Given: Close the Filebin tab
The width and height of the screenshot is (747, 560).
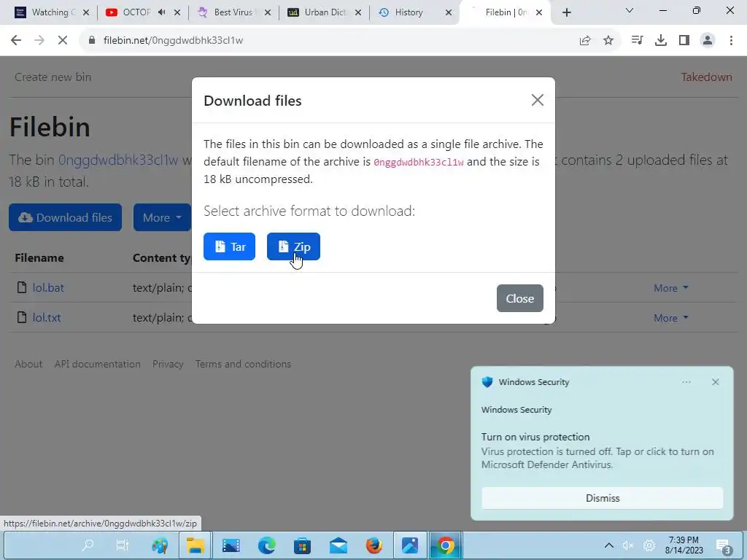Looking at the screenshot, I should click(x=539, y=12).
